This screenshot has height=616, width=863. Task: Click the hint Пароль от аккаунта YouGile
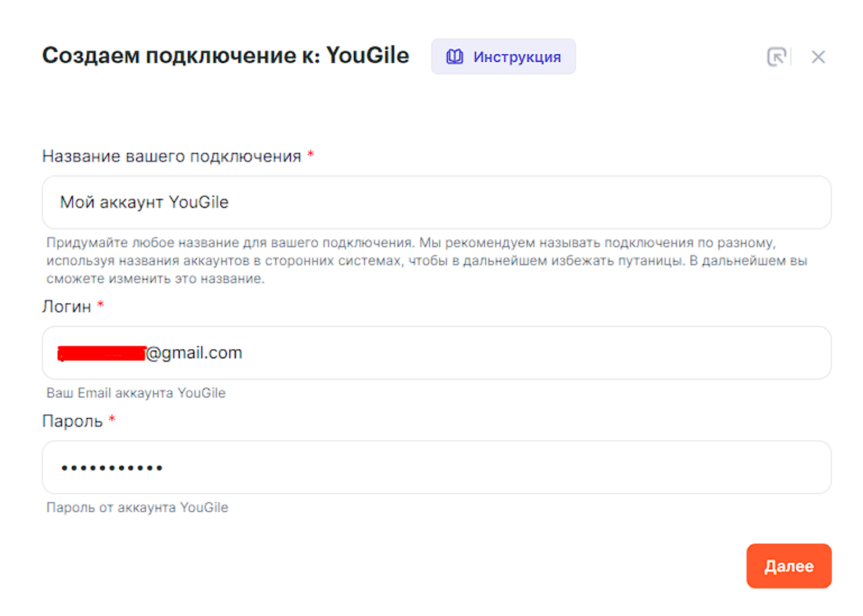(x=137, y=507)
